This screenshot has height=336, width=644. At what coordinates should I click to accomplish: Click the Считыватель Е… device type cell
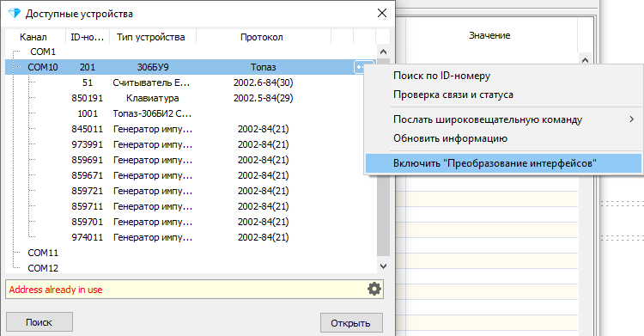pos(151,82)
